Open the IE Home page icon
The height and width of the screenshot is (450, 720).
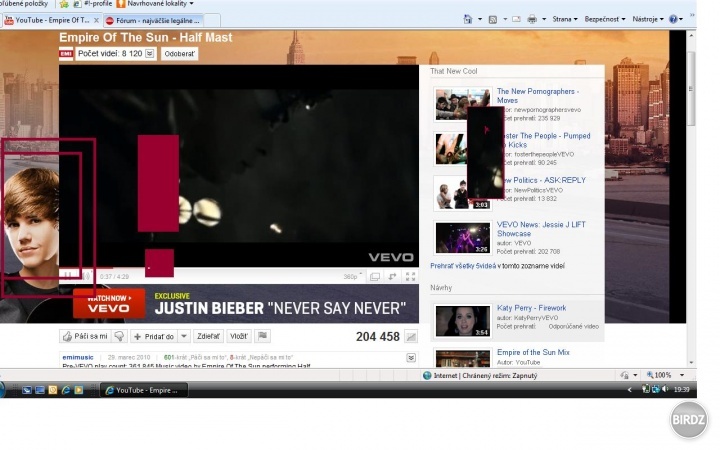point(468,19)
